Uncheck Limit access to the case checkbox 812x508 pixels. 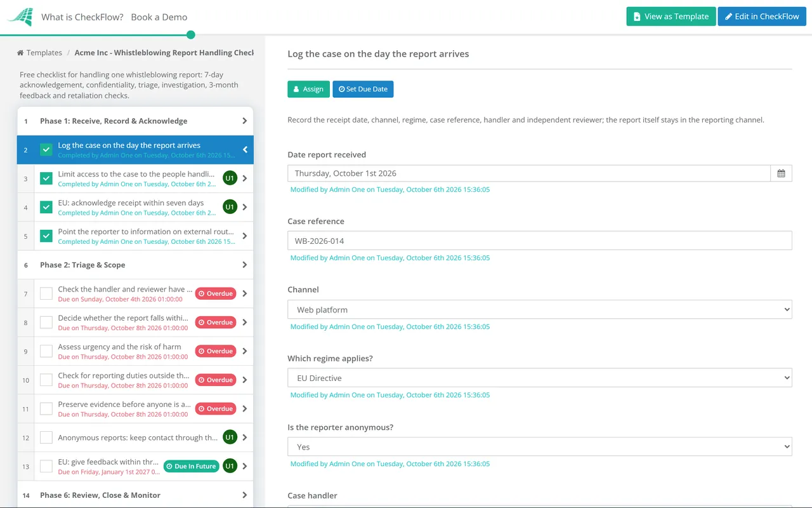click(x=46, y=178)
